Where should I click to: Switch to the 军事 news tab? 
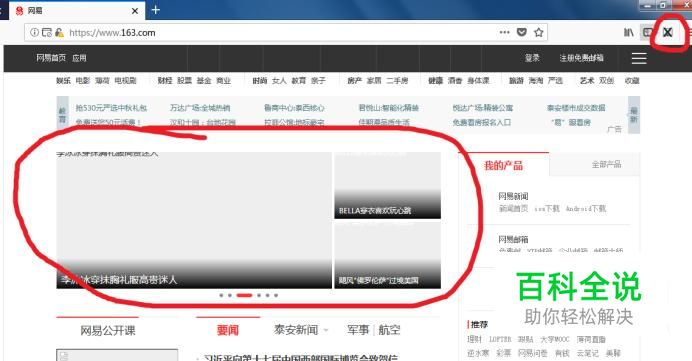coord(358,330)
